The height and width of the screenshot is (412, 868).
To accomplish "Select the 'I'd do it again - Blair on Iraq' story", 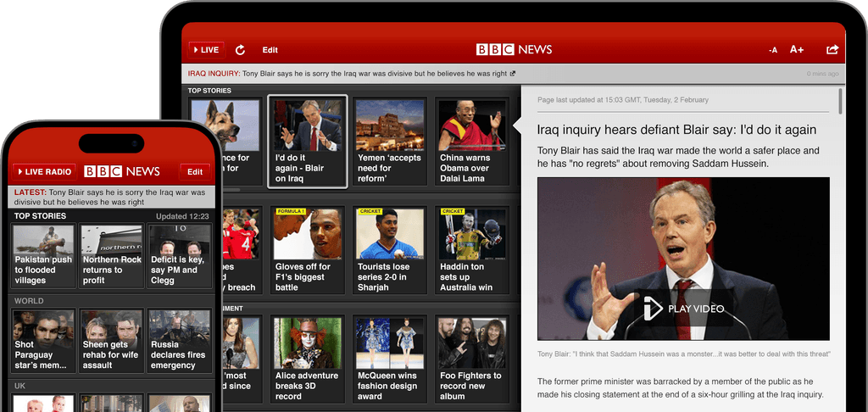I will [x=308, y=142].
